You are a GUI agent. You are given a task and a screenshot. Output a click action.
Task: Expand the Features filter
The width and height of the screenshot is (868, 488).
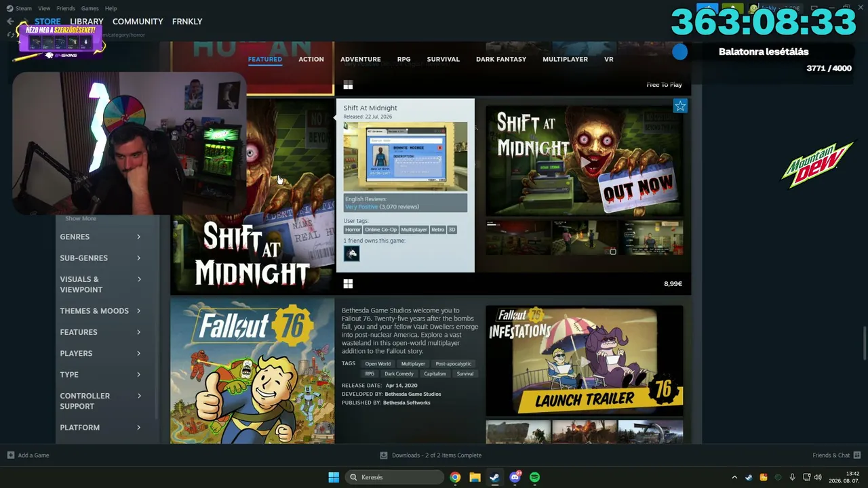pos(100,332)
